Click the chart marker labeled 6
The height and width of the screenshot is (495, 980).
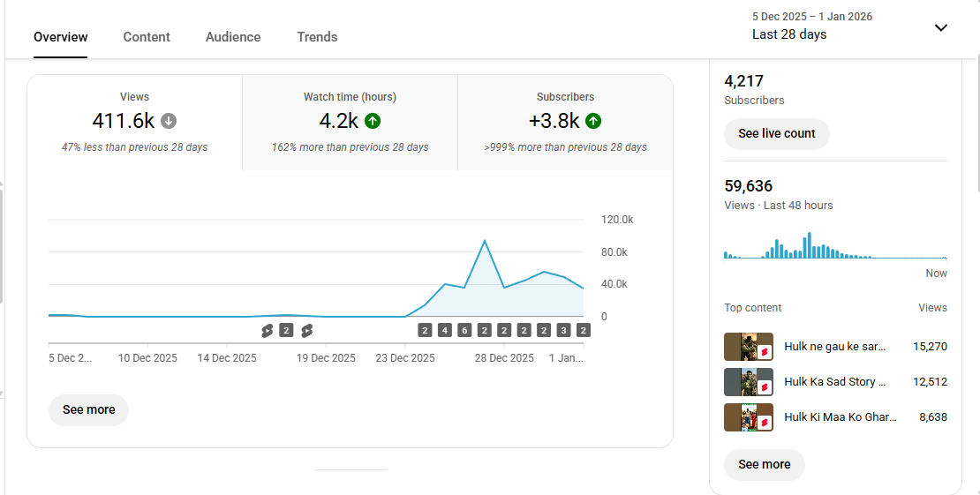(464, 331)
